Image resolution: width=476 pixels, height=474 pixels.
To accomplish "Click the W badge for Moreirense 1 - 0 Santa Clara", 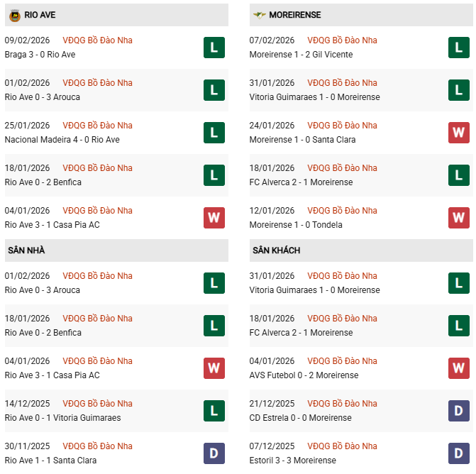I will pos(458,133).
